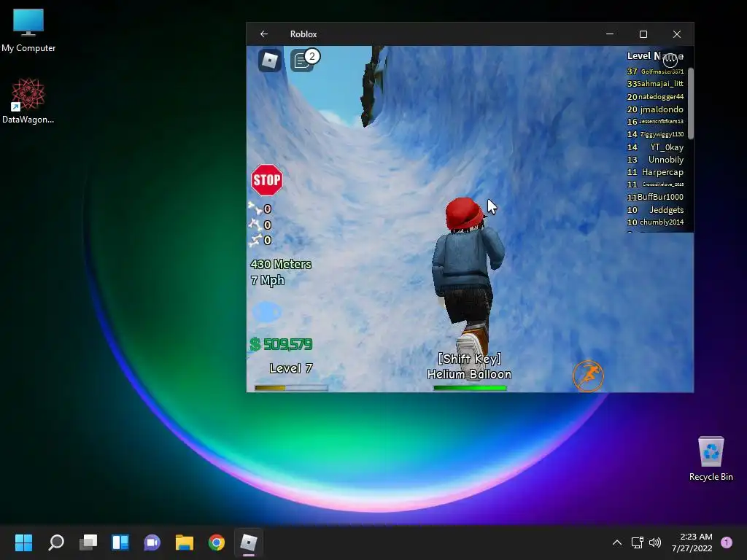
Task: Click the level 16 leaderboard row
Action: coord(655,122)
